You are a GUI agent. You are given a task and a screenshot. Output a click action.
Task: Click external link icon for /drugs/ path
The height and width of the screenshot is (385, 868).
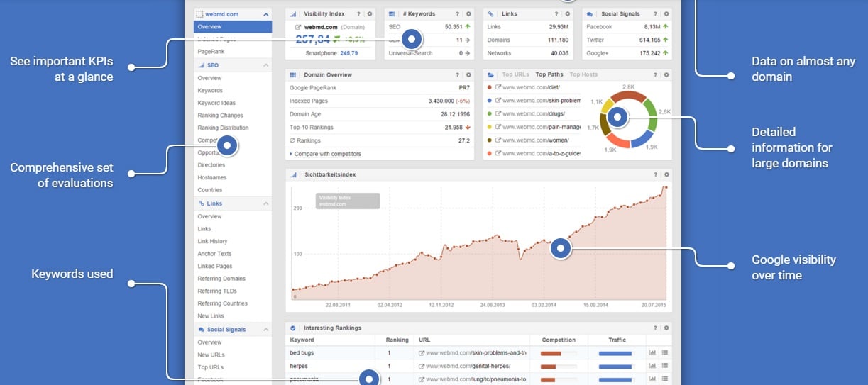[x=498, y=113]
